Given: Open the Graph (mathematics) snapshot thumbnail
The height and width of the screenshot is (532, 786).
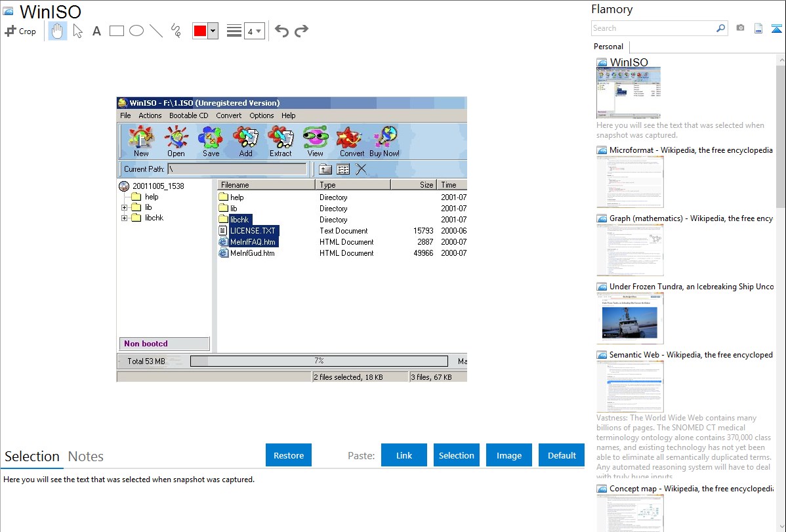Looking at the screenshot, I should pos(630,250).
